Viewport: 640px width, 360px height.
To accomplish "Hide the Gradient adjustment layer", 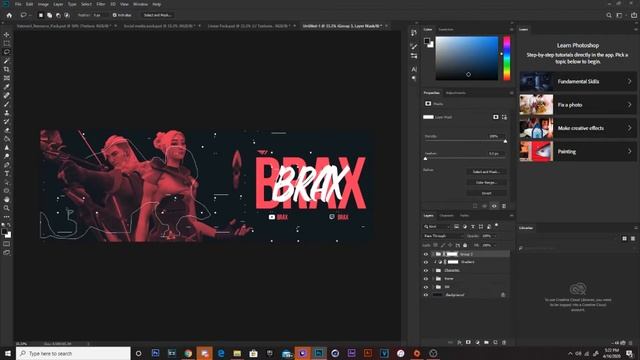I will click(x=426, y=262).
